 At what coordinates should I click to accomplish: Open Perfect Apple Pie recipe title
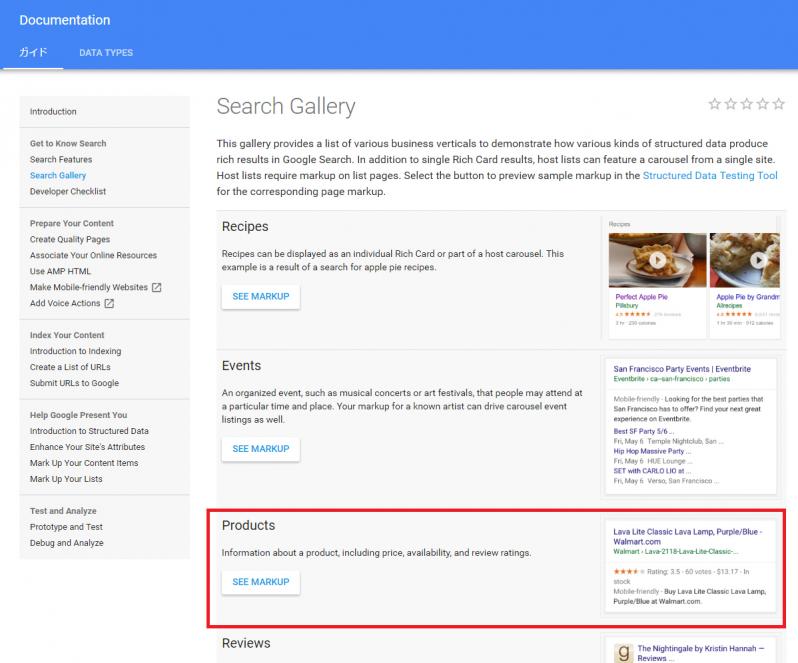(x=641, y=297)
